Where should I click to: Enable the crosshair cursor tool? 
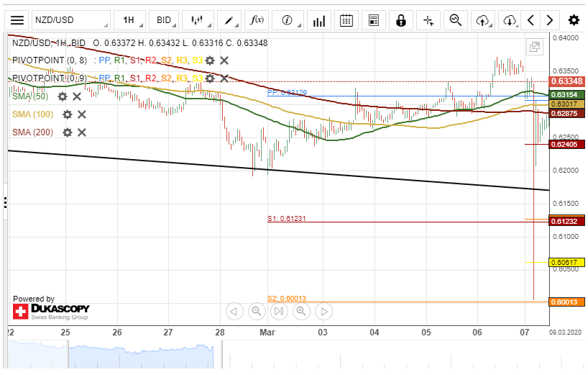point(428,20)
